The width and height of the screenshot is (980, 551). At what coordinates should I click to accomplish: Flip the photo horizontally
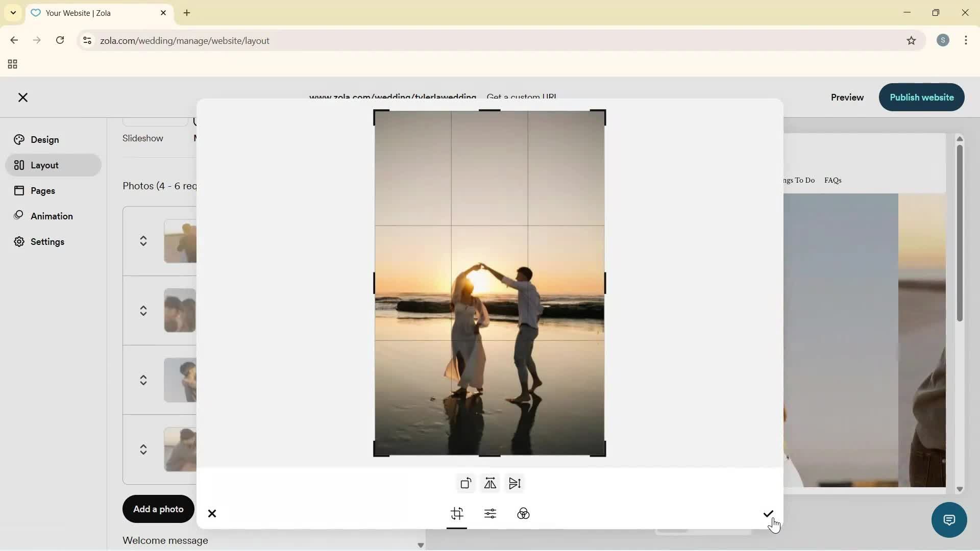(489, 483)
